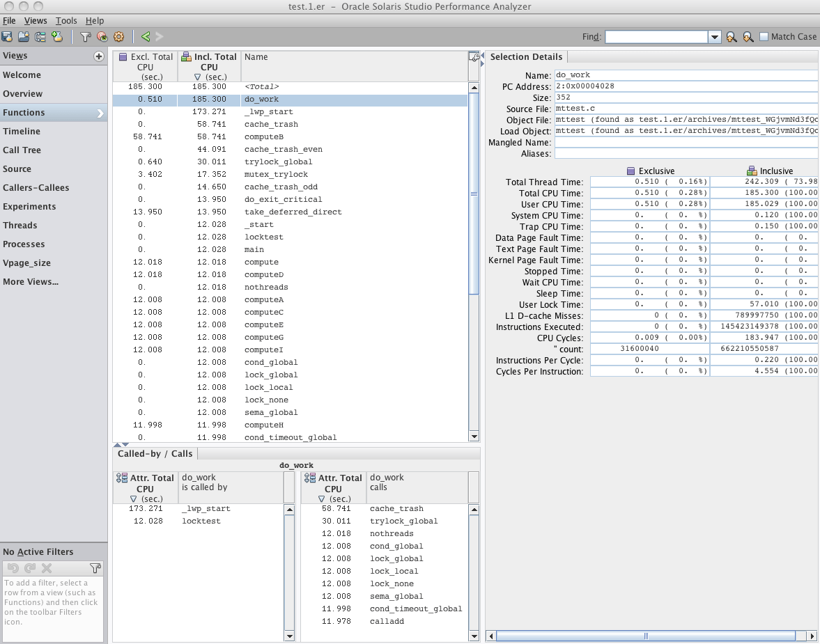
Task: Click the library and function visibility eye icon
Action: [x=102, y=37]
